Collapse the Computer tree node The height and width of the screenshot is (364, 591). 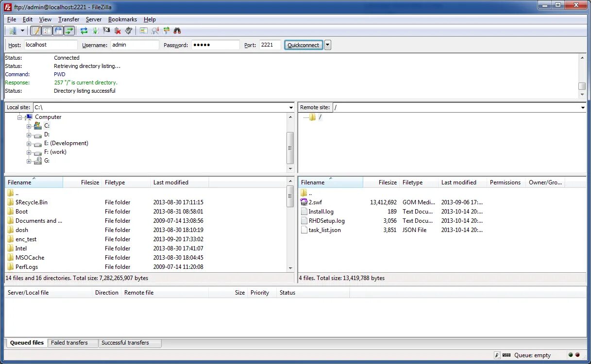(20, 117)
